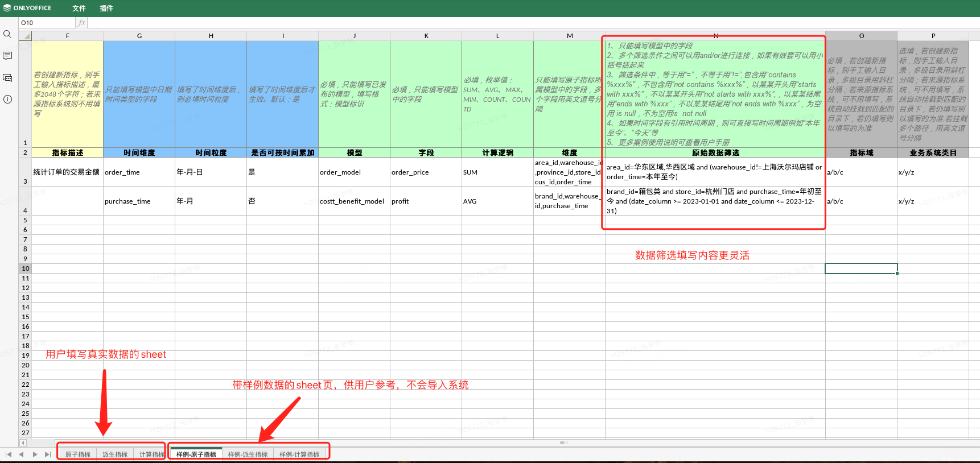Viewport: 980px width, 463px height.
Task: Click the fx insert function icon
Action: (x=82, y=23)
